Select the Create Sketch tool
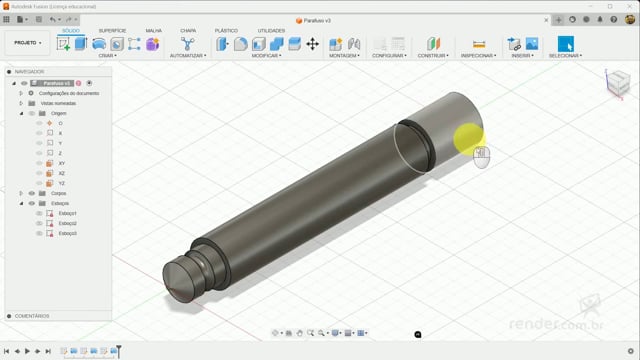This screenshot has height=360, width=640. (64, 44)
